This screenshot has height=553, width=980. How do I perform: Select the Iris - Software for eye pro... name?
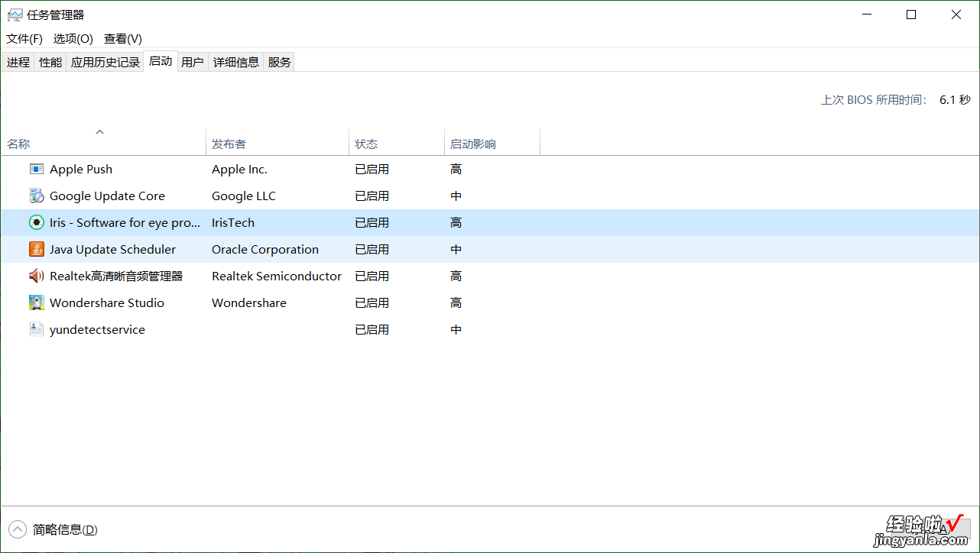coord(125,222)
